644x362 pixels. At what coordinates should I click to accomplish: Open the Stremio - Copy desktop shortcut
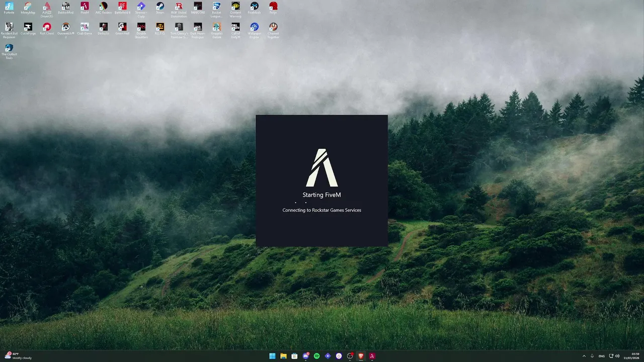(141, 10)
